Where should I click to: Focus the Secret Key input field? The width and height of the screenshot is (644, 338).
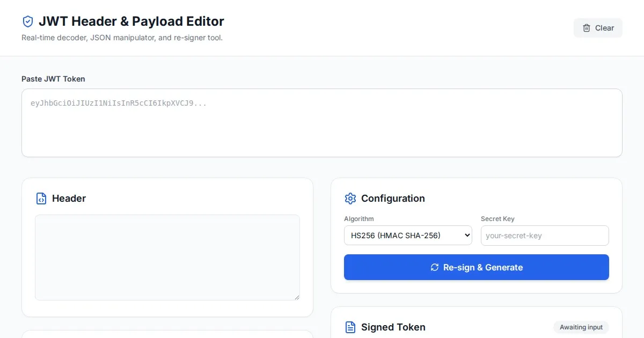point(545,236)
